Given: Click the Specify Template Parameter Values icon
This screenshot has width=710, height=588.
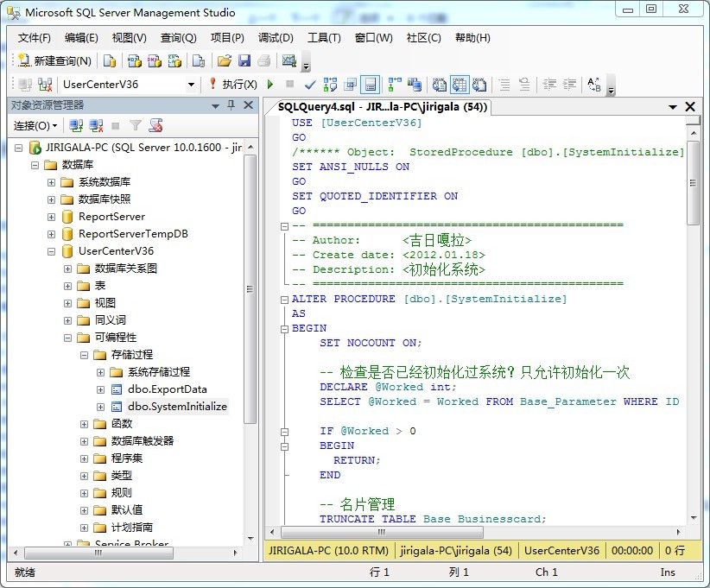Looking at the screenshot, I should 593,85.
